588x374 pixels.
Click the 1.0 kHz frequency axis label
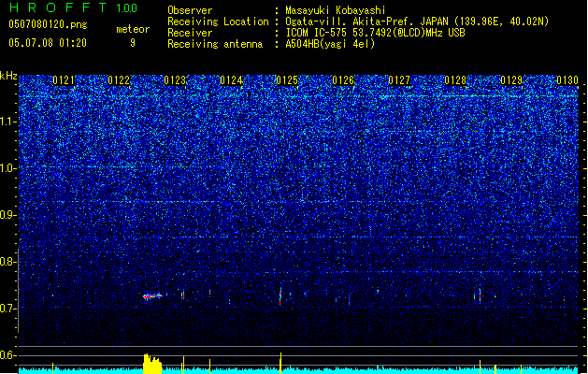coord(7,168)
